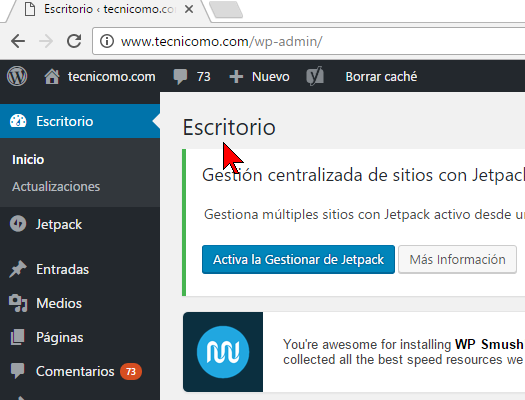Open the Actualizaciones submenu item
Image resolution: width=525 pixels, height=400 pixels.
pos(56,186)
